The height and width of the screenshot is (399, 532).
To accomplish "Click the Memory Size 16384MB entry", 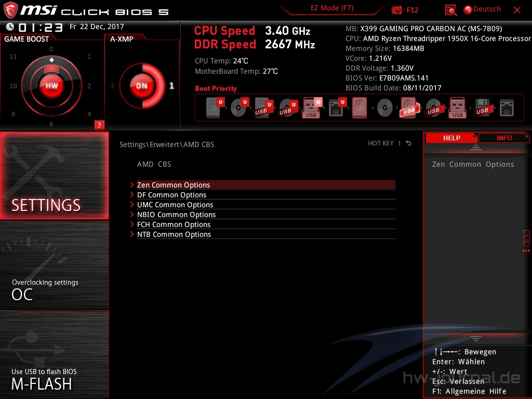I will point(385,48).
